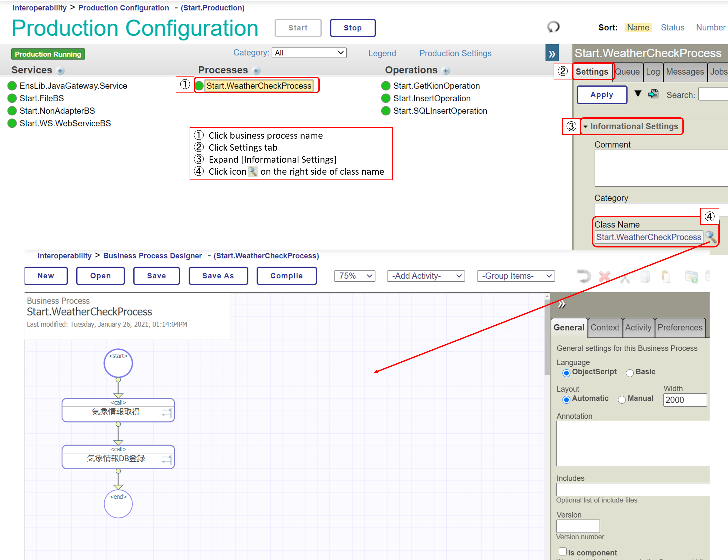This screenshot has width=728, height=560.
Task: Open the Category dropdown showing All
Action: point(309,53)
